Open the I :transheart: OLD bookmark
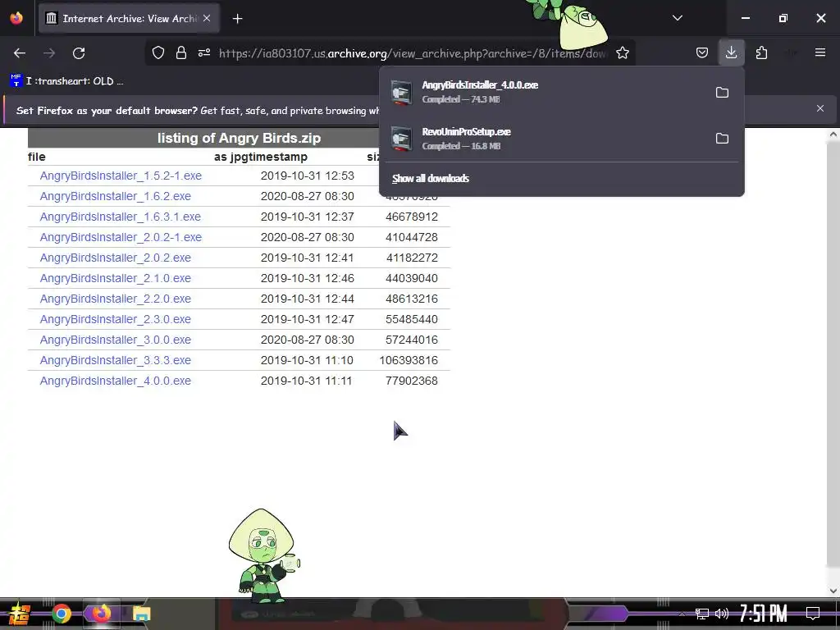Viewport: 840px width, 630px height. (x=66, y=81)
